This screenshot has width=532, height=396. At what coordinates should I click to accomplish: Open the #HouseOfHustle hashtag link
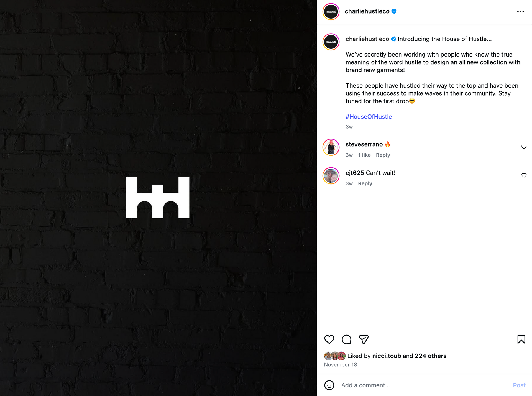click(369, 117)
